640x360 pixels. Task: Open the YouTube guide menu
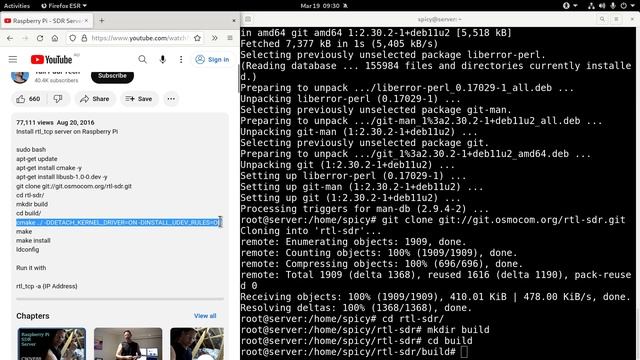click(13, 60)
